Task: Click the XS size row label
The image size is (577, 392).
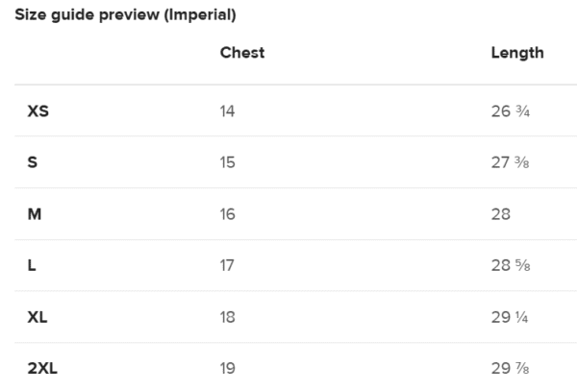Action: click(38, 111)
